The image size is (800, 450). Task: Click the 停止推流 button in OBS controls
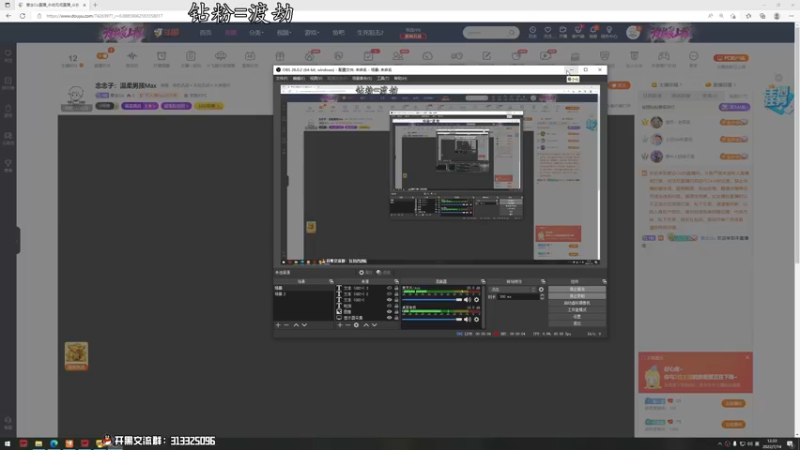[x=577, y=289]
